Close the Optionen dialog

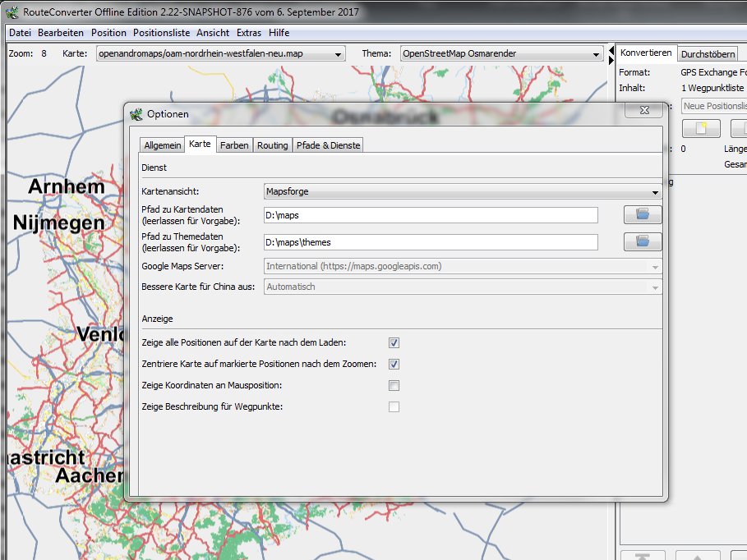point(644,110)
